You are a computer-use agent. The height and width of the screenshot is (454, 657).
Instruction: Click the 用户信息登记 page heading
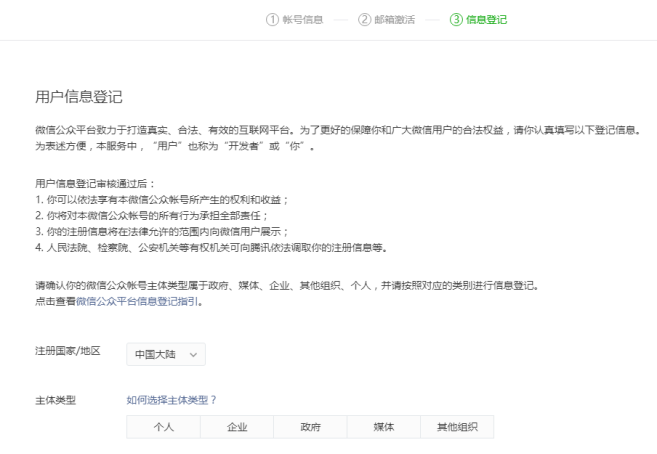click(78, 97)
